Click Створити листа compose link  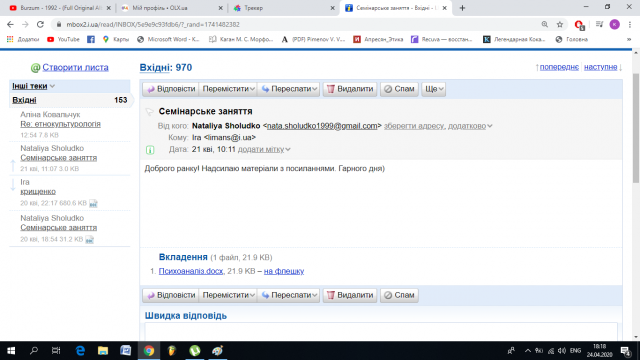76,67
